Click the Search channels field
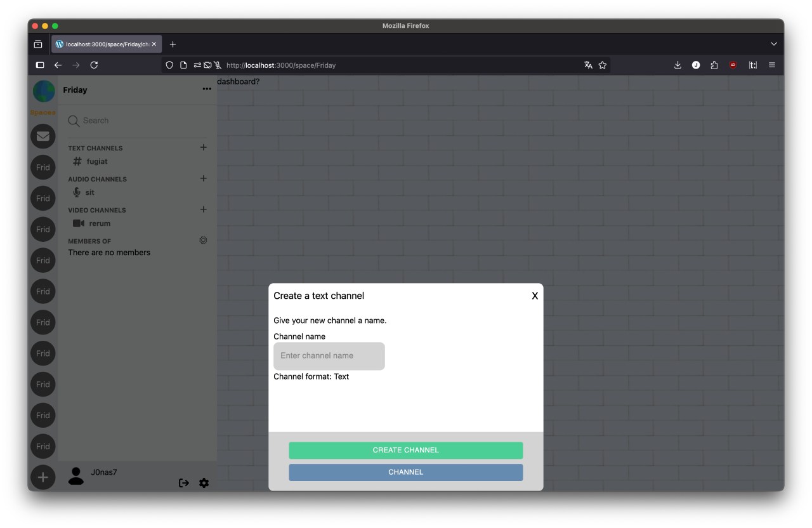This screenshot has width=812, height=528. [x=137, y=121]
